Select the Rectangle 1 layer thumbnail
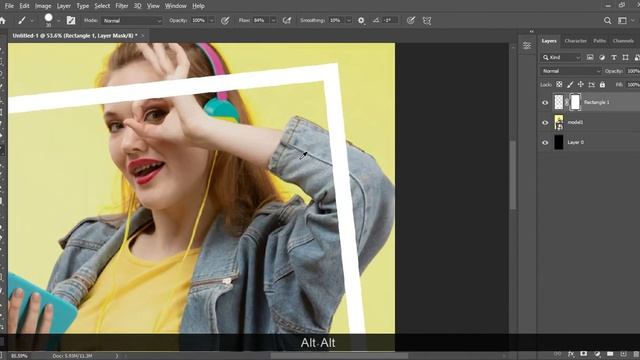The image size is (640, 360). pyautogui.click(x=559, y=102)
